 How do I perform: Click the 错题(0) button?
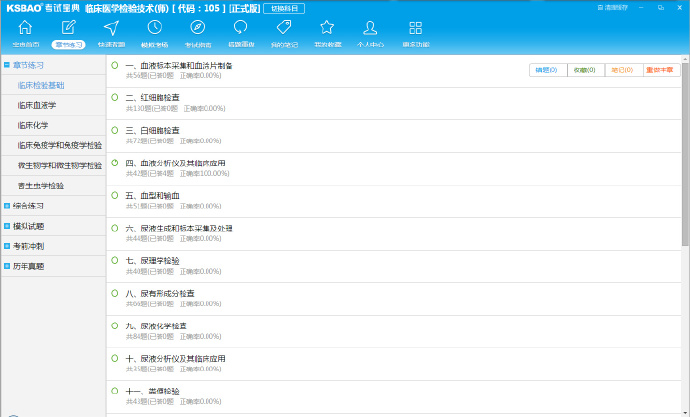(548, 70)
